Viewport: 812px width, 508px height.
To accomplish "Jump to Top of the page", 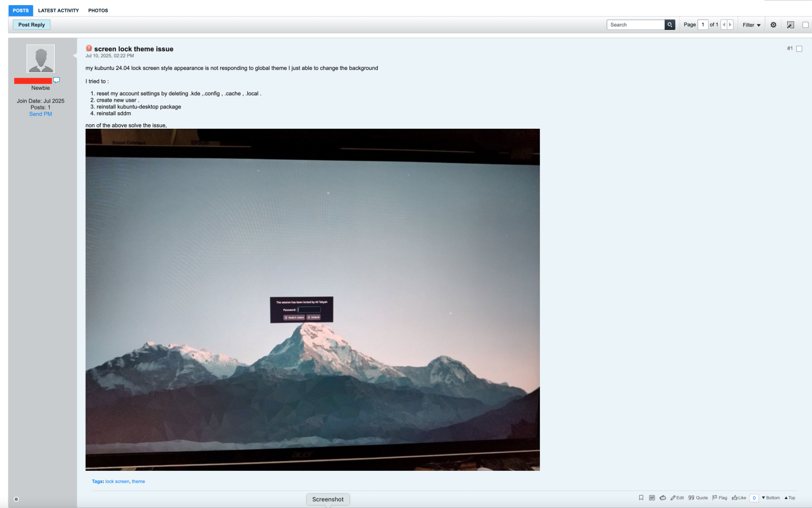I will coord(790,498).
